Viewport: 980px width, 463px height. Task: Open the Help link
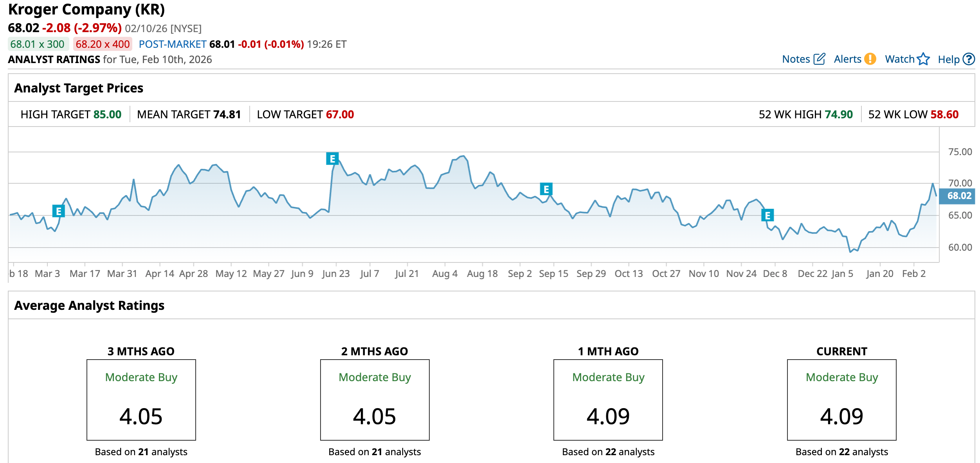point(948,60)
